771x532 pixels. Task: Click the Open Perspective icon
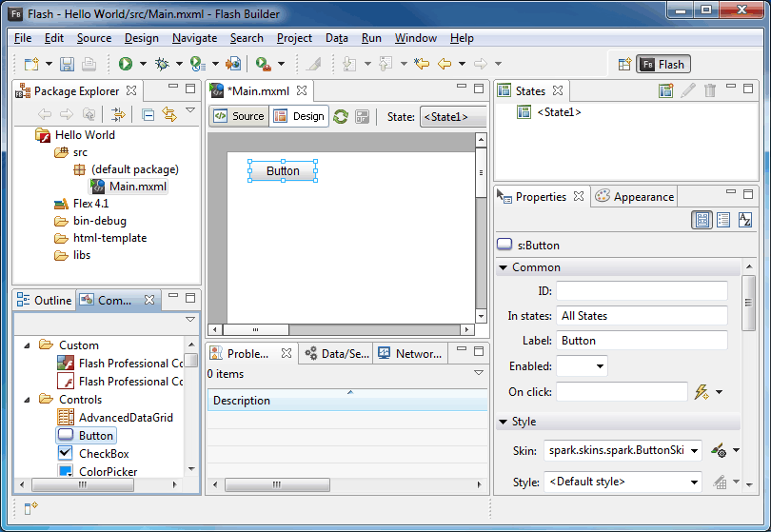pyautogui.click(x=624, y=64)
